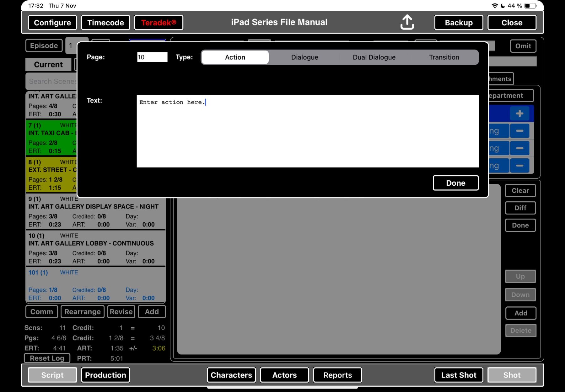Click the Backup button

(x=459, y=23)
